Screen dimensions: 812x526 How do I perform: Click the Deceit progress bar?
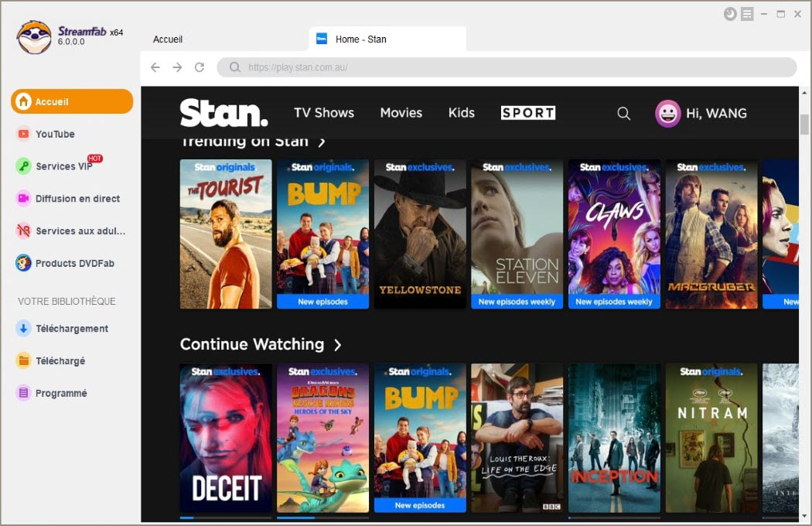[x=226, y=517]
